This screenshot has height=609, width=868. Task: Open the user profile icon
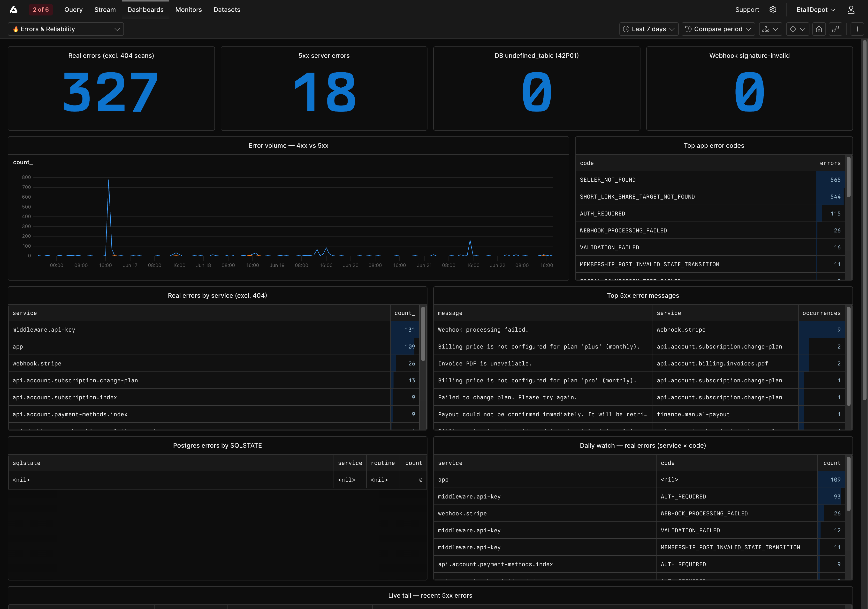click(851, 10)
